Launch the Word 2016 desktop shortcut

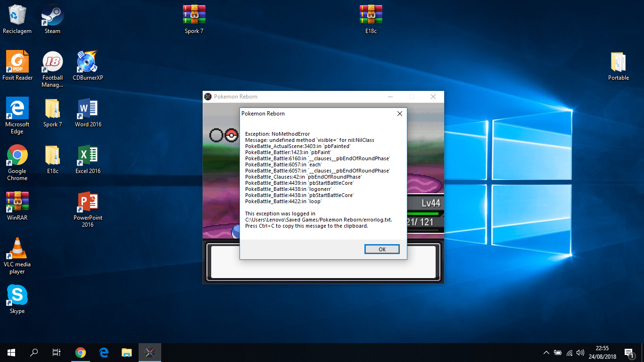[88, 109]
